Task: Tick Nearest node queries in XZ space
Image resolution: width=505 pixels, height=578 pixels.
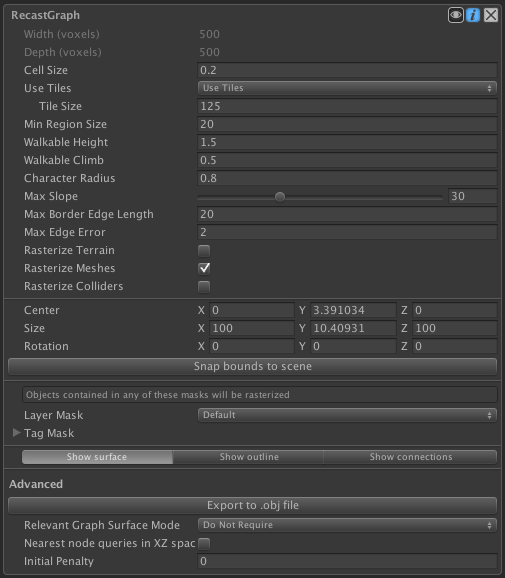Action: coord(204,543)
